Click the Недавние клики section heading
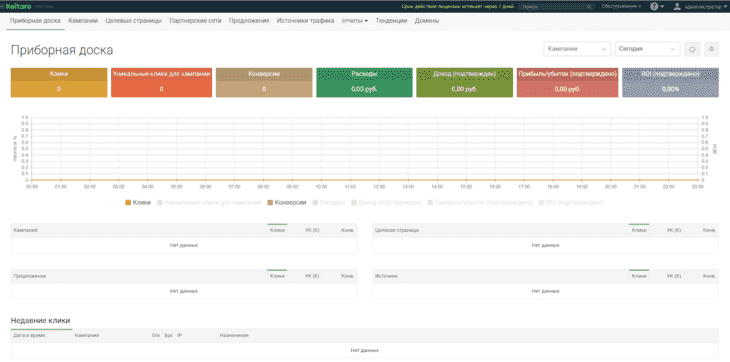 pyautogui.click(x=41, y=321)
